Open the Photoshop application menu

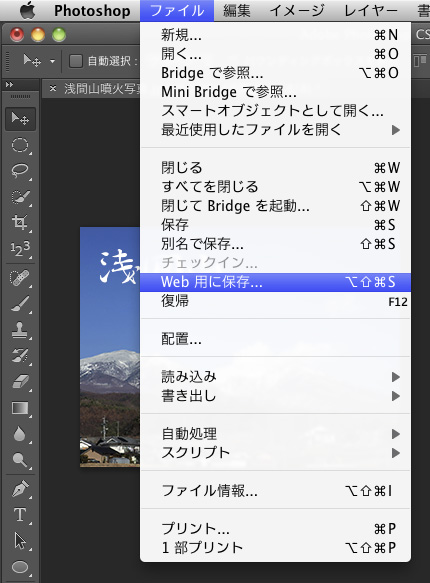point(92,10)
